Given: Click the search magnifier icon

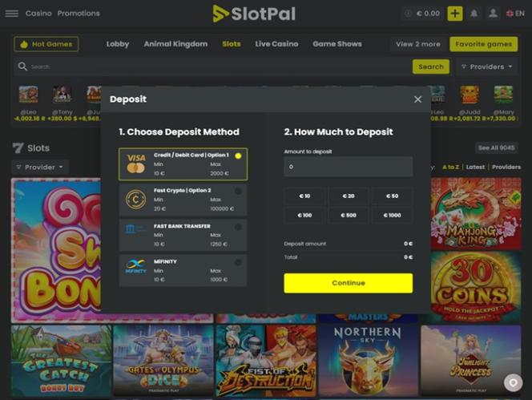Looking at the screenshot, I should tap(22, 67).
